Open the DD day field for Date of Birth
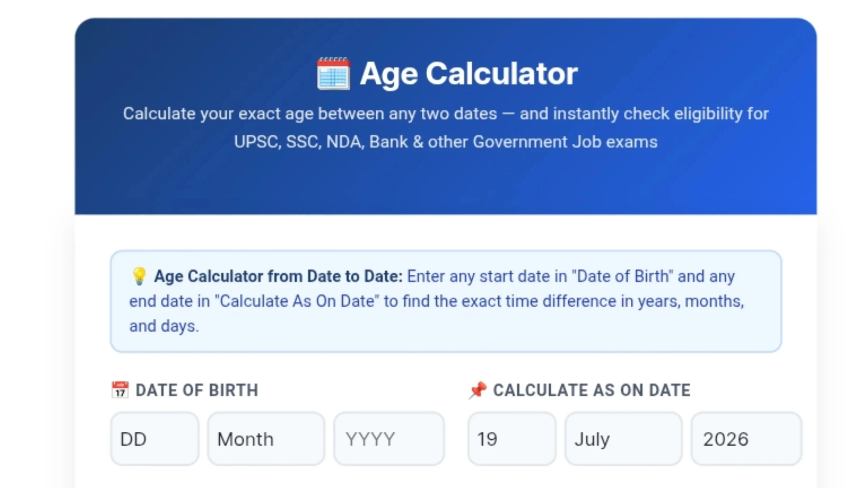Viewport: 868px width, 488px height. point(155,439)
